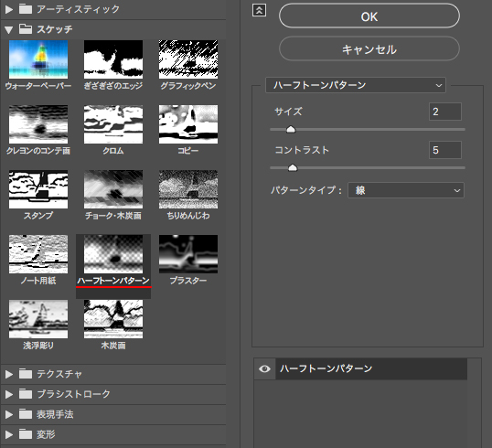The image size is (492, 448).
Task: Collapse the filter gallery with the double-chevron icon
Action: (259, 10)
